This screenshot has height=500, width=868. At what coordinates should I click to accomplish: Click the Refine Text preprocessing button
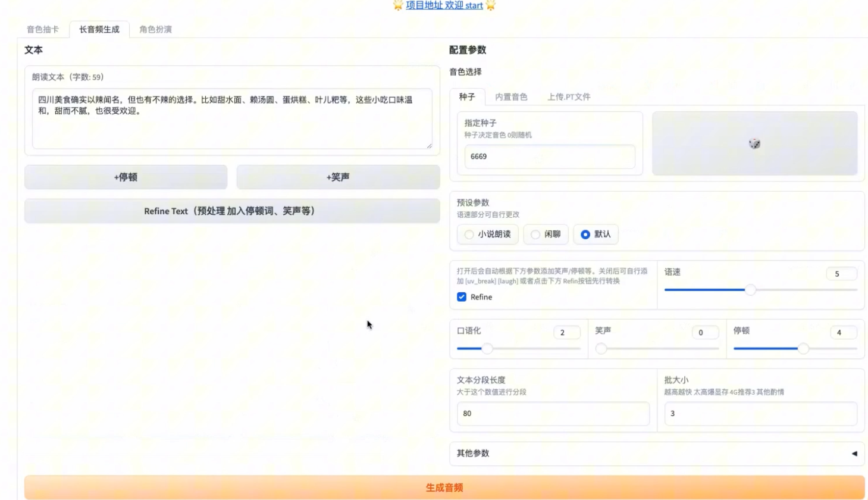(x=232, y=211)
